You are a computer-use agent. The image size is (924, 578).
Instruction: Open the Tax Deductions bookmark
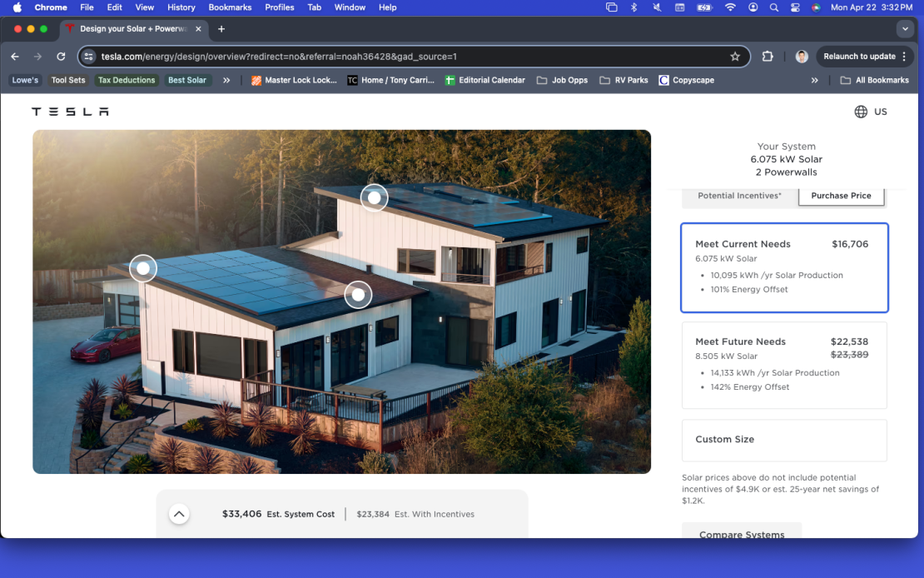point(127,80)
